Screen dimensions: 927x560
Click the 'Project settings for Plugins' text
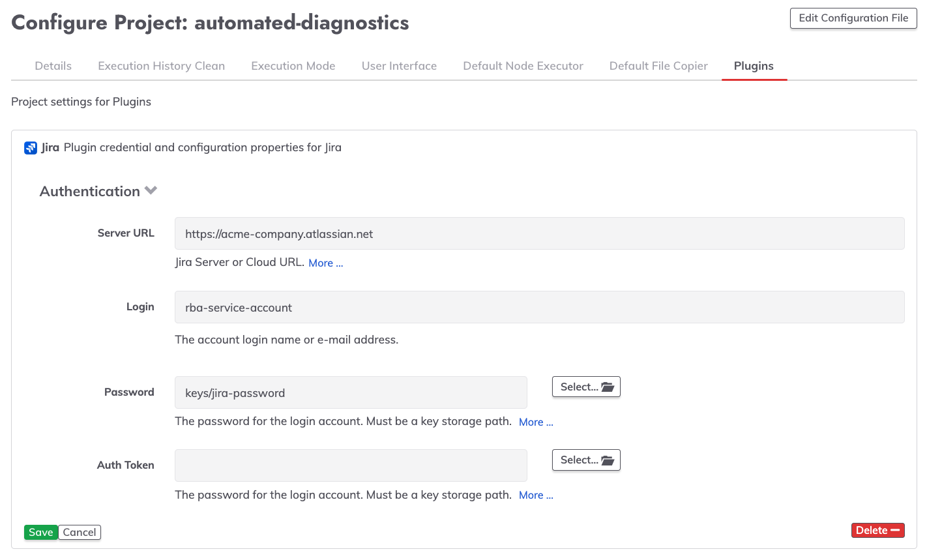pos(81,102)
